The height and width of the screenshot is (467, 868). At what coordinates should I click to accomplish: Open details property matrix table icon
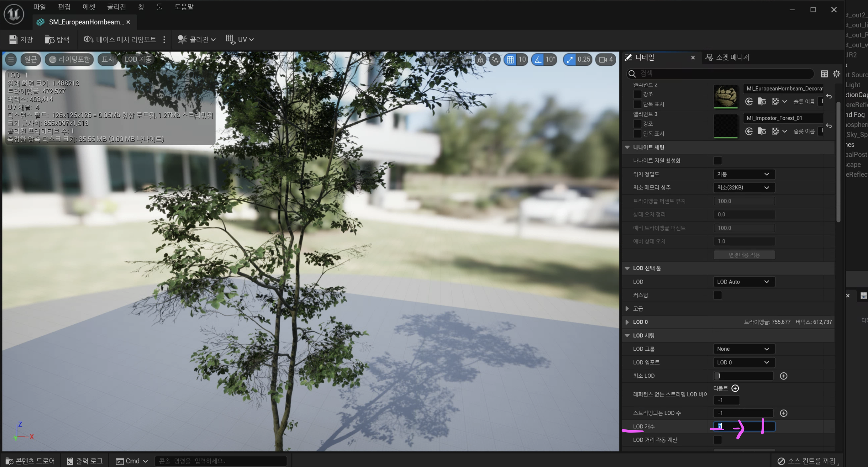824,74
